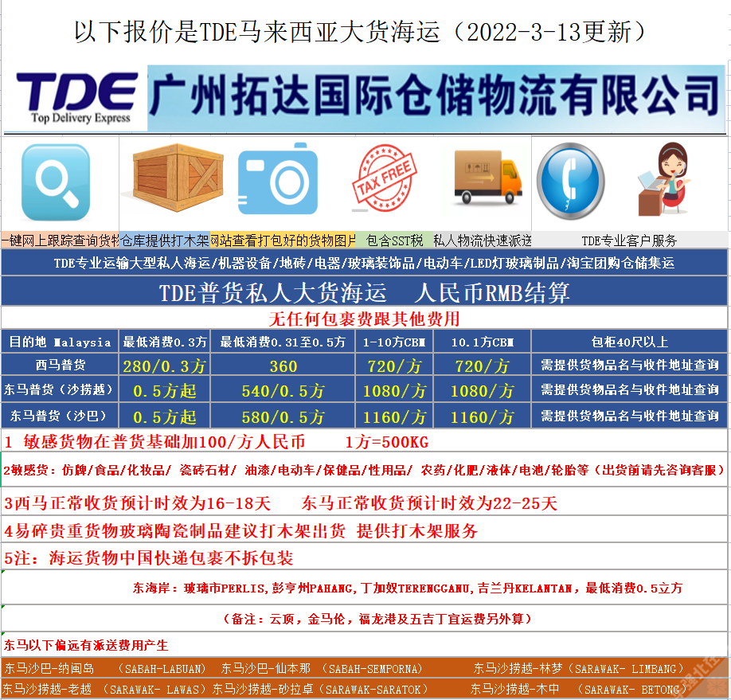The width and height of the screenshot is (731, 700).
Task: Select the 目的地 Malaysia header cell
Action: coord(61,342)
